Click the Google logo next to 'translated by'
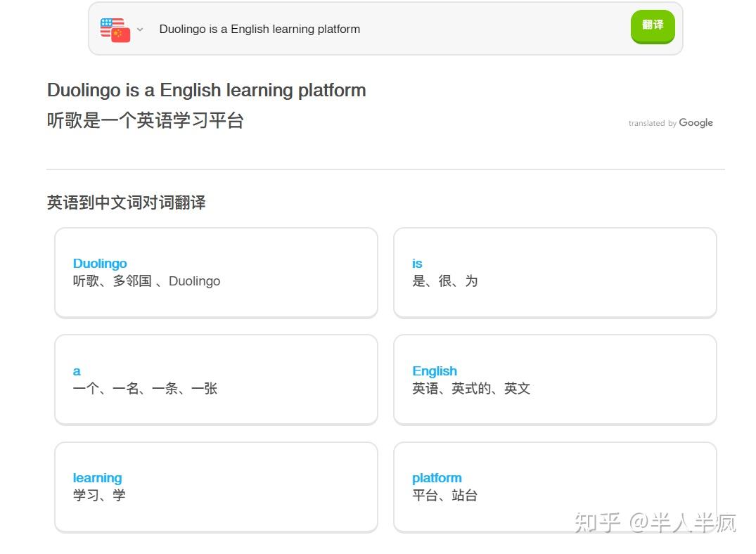The height and width of the screenshot is (554, 756). pos(696,122)
